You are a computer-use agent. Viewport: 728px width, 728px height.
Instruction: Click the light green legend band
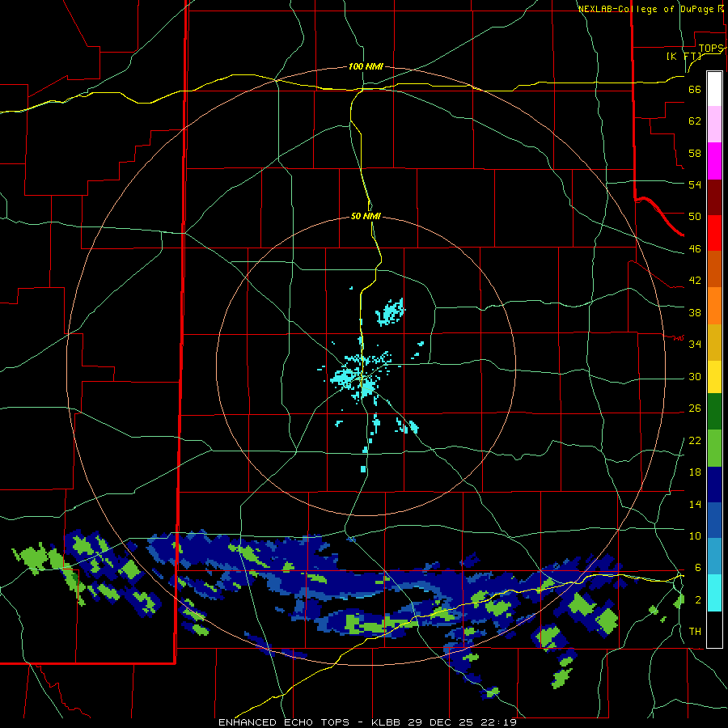click(714, 448)
